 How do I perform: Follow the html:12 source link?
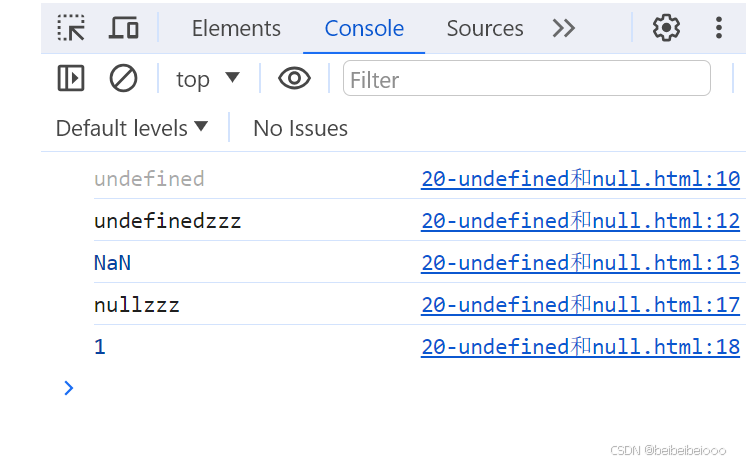click(580, 221)
